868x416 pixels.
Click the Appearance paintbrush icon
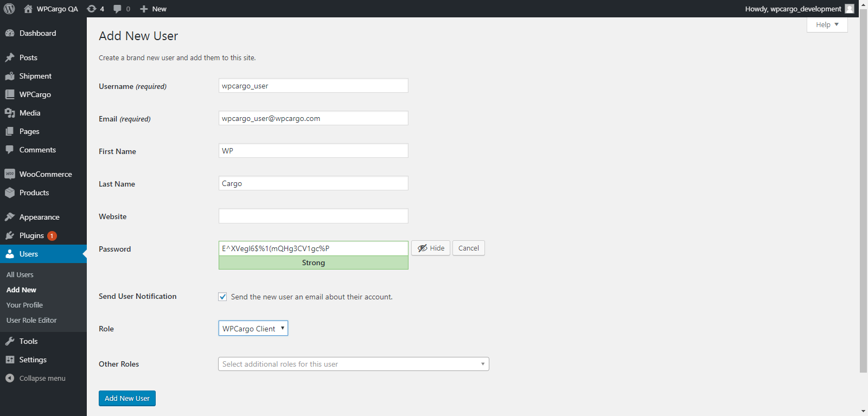pyautogui.click(x=10, y=217)
